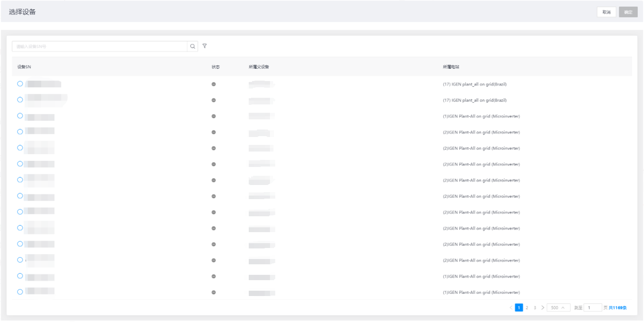Click the 所属电站 column header
This screenshot has width=644, height=322.
[x=451, y=67]
